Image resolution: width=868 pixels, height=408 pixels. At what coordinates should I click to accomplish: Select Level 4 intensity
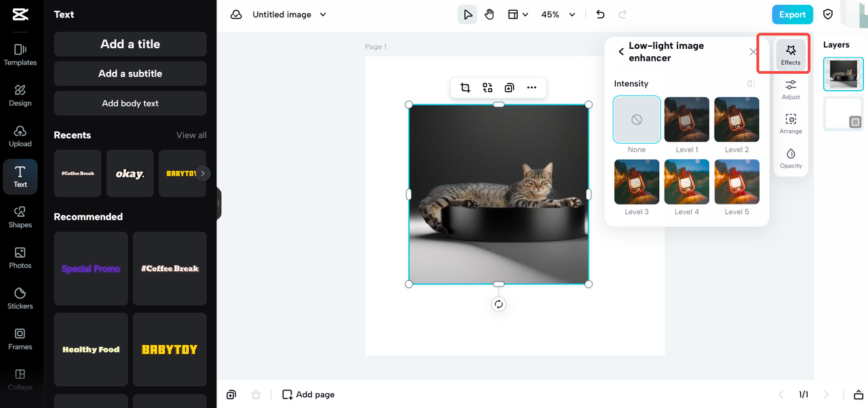[687, 182]
